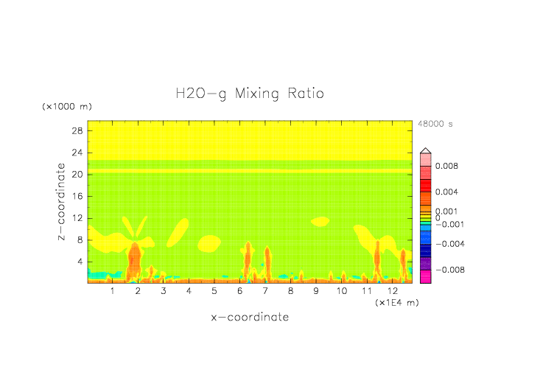This screenshot has width=554, height=392.
Task: Click the blue colorbar band near -0.004
Action: click(425, 241)
